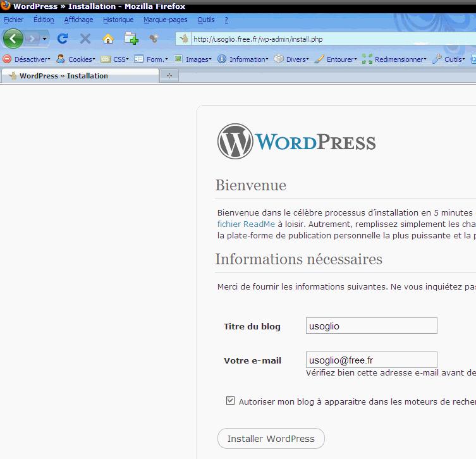476x459 pixels.
Task: Open the Cookies developer toolbar dropdown
Action: click(82, 59)
